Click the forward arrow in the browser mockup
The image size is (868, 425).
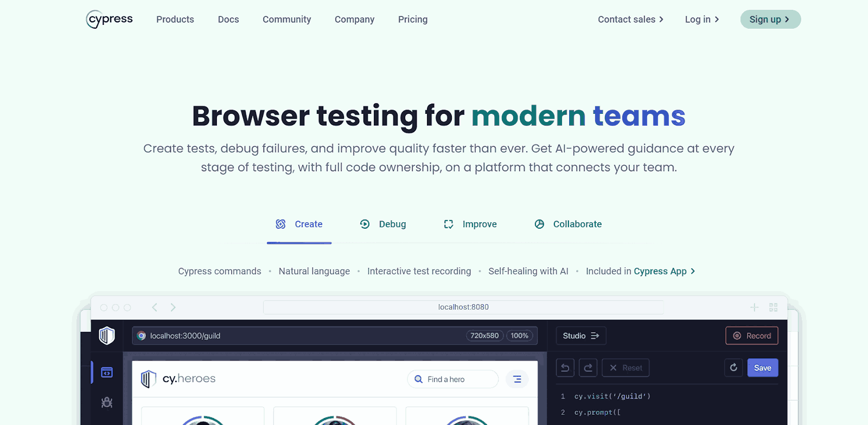pos(173,307)
